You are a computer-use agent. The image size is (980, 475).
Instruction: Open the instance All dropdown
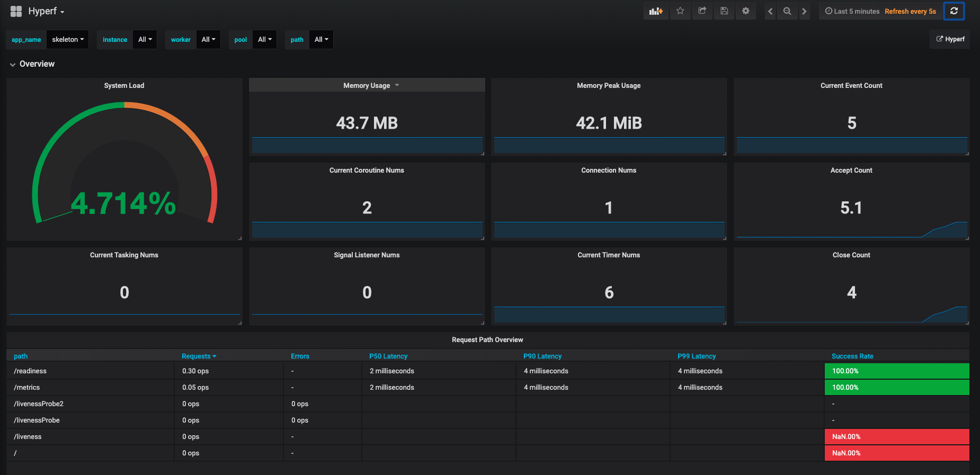pyautogui.click(x=145, y=40)
